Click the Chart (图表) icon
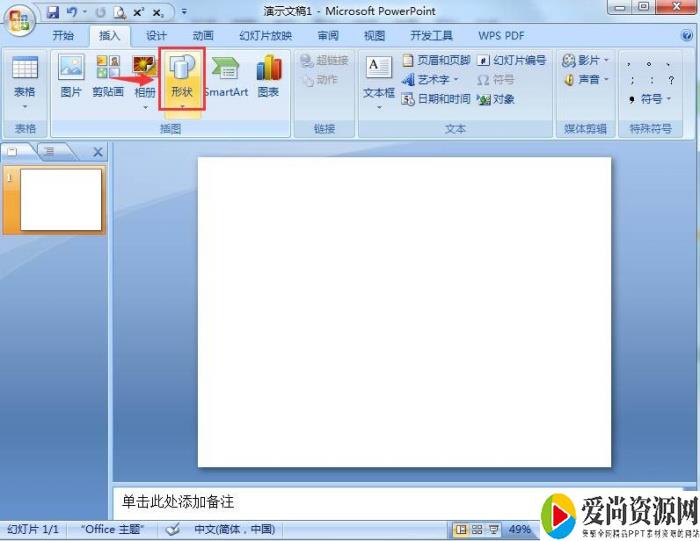 click(x=268, y=77)
